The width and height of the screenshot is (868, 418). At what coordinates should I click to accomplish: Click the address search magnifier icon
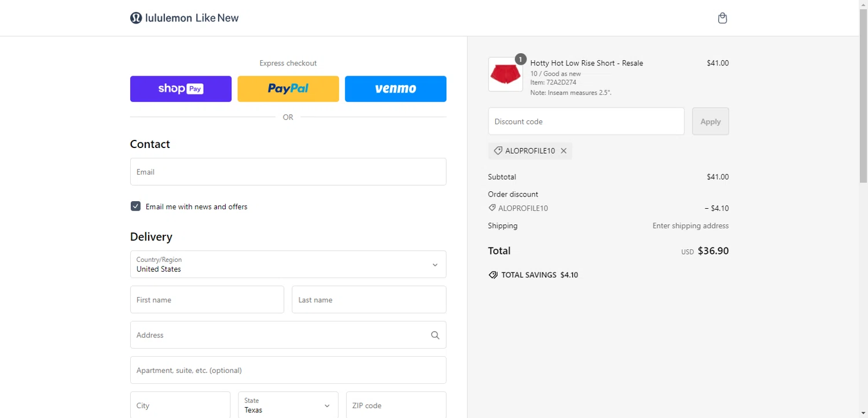point(435,335)
